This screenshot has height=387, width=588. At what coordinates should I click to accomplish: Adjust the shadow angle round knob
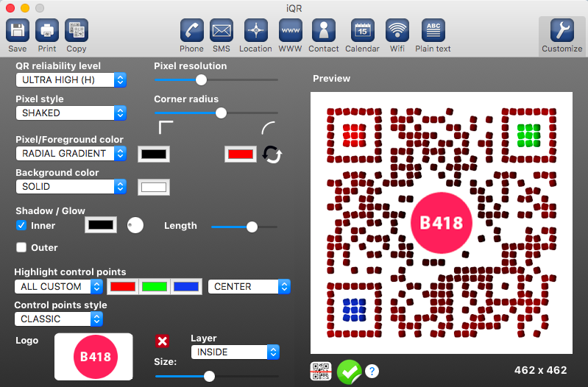[135, 225]
